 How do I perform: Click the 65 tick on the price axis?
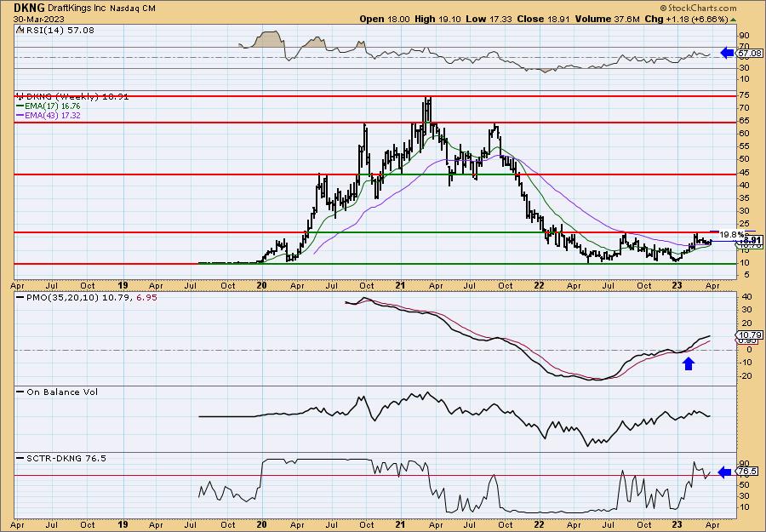click(745, 120)
